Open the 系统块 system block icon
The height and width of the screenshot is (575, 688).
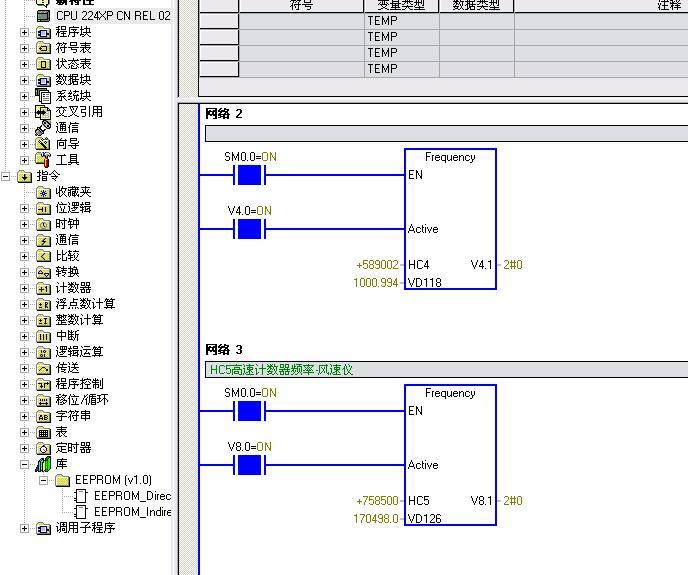(43, 96)
